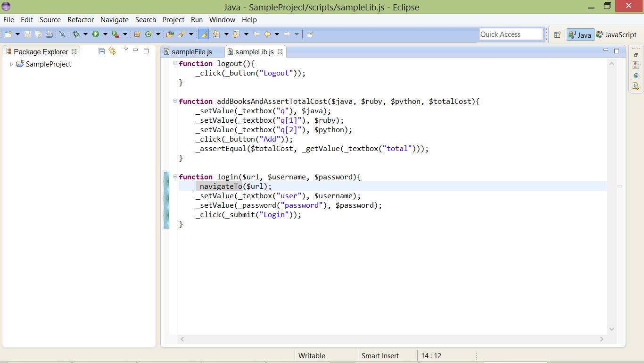Click the Print toolbar button
Screen dimensions: 644x363
click(49, 34)
